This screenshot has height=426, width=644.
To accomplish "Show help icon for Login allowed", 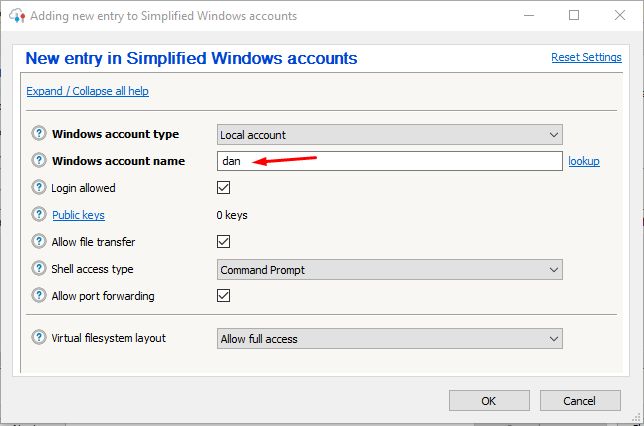I will click(x=39, y=187).
